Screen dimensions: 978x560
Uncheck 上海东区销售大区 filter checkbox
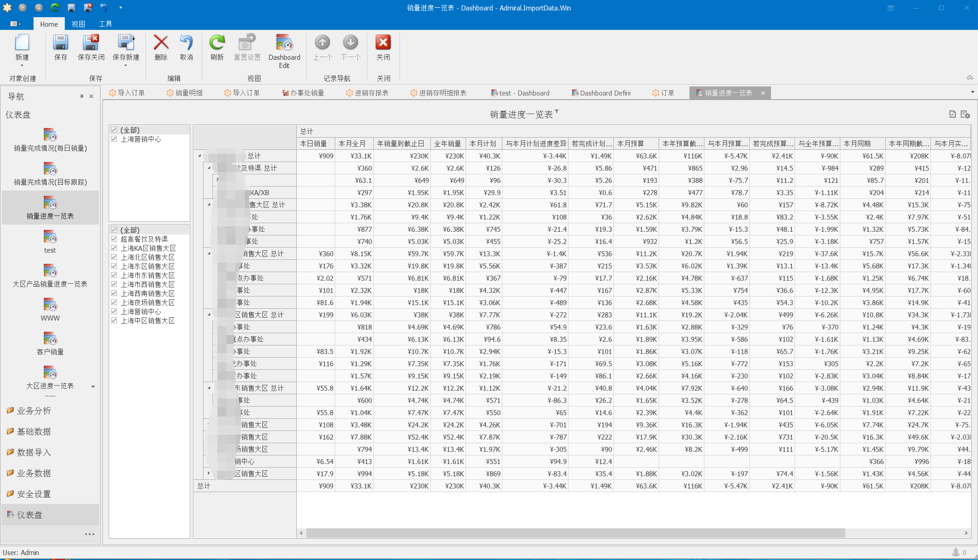click(114, 266)
